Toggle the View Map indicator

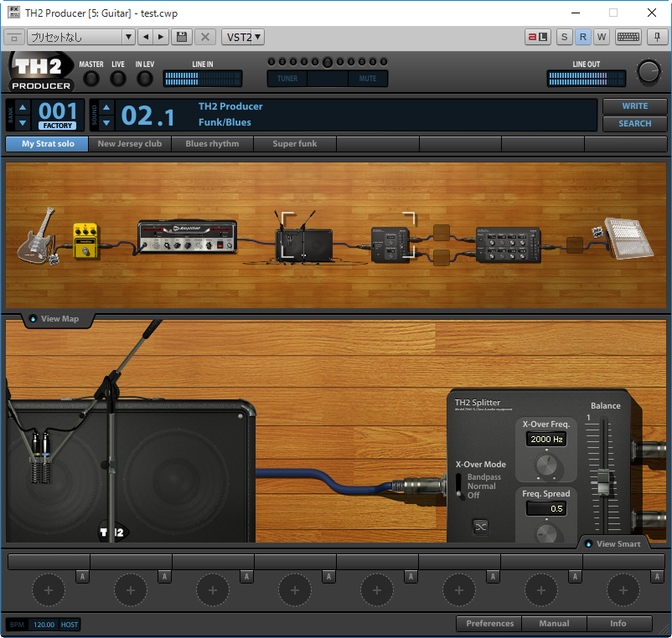33,318
